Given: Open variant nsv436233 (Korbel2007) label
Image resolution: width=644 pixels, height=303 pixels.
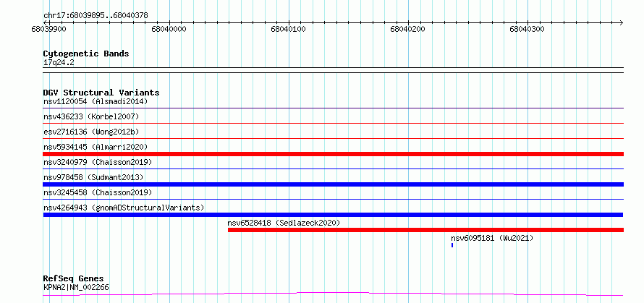Looking at the screenshot, I should (91, 116).
